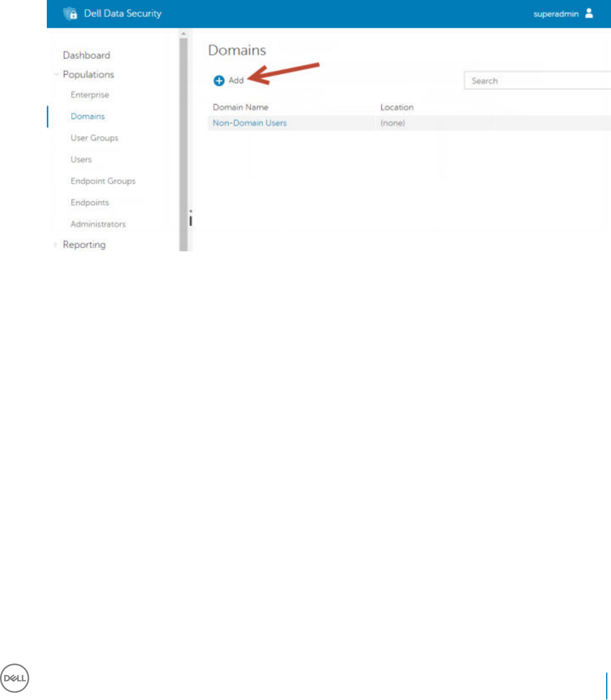Navigate to Endpoint Groups
Image resolution: width=611 pixels, height=700 pixels.
click(x=103, y=181)
